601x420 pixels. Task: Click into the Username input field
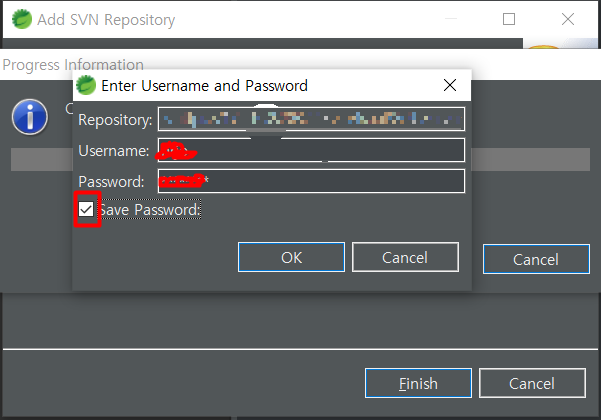311,150
